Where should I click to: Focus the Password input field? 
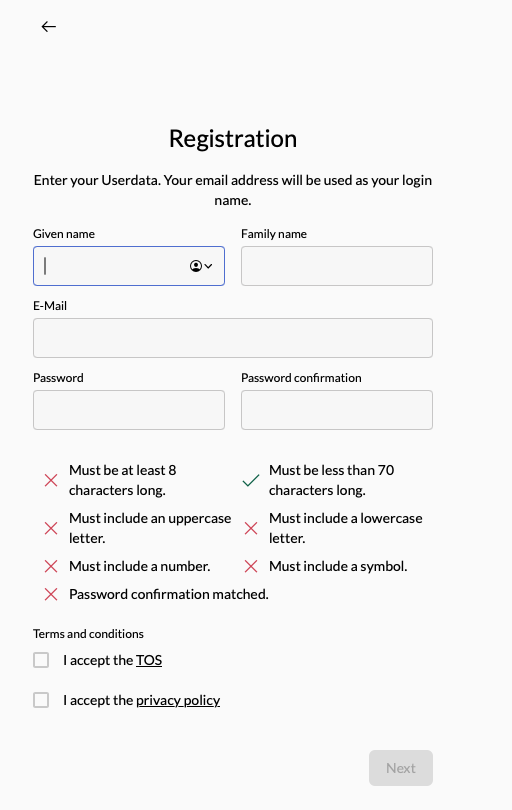[x=129, y=410]
